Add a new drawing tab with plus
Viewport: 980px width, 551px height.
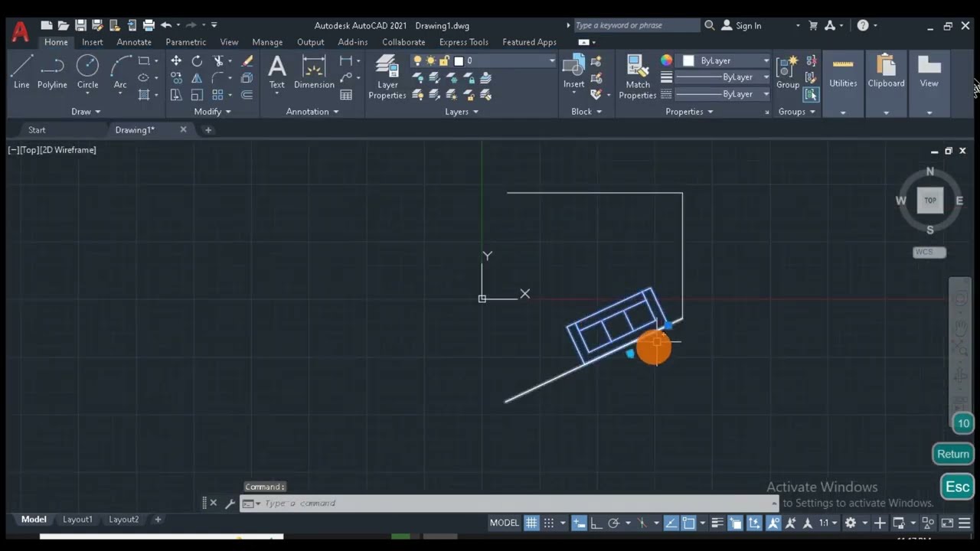coord(207,130)
